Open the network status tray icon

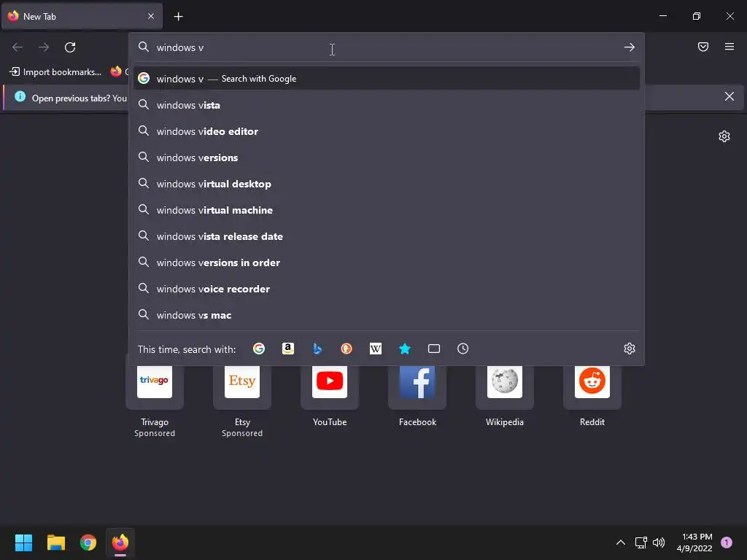point(640,542)
